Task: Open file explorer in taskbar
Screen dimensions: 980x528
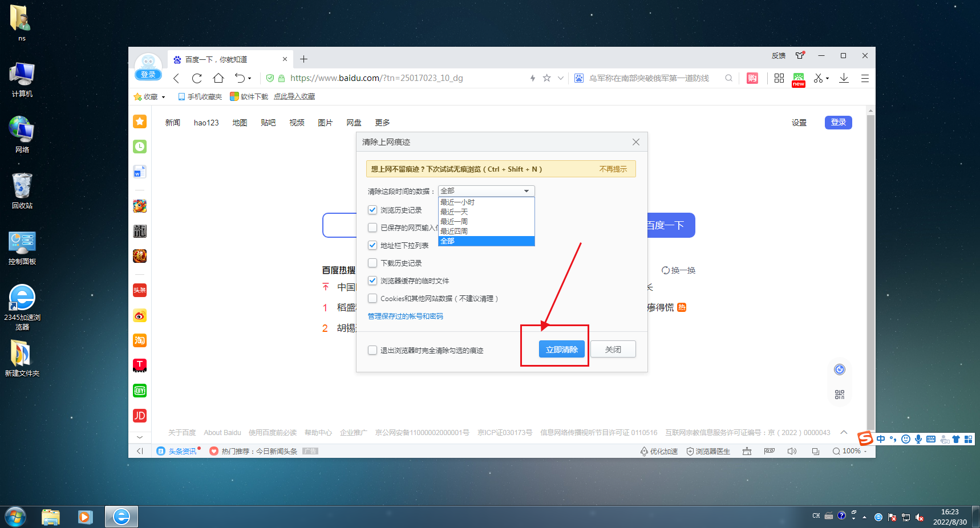Action: coord(51,517)
